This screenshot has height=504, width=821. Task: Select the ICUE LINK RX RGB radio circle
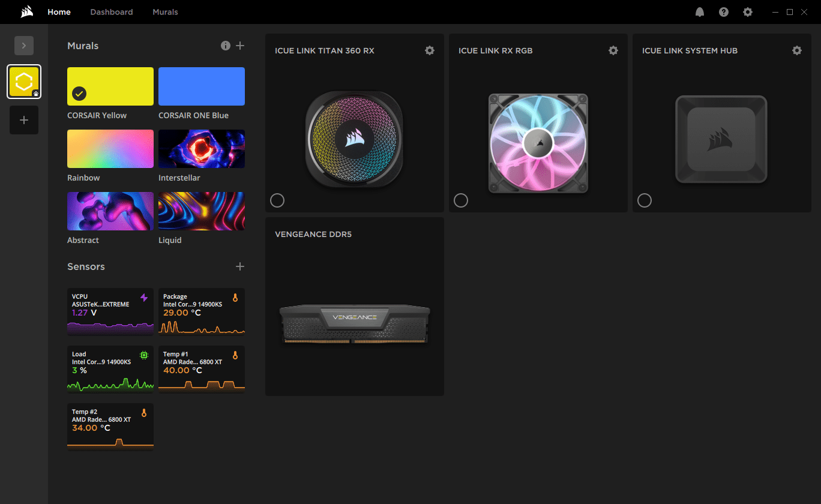[461, 200]
